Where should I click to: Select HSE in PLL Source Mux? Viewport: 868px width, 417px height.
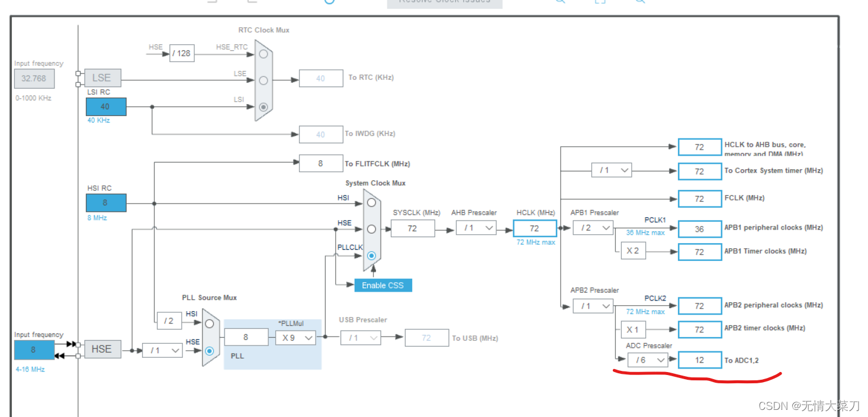click(x=210, y=349)
